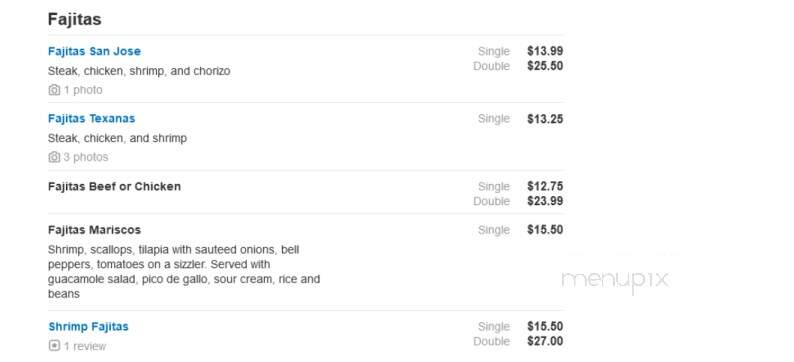The height and width of the screenshot is (362, 794).
Task: Open the Shrimp Fajitas link
Action: pyautogui.click(x=89, y=327)
